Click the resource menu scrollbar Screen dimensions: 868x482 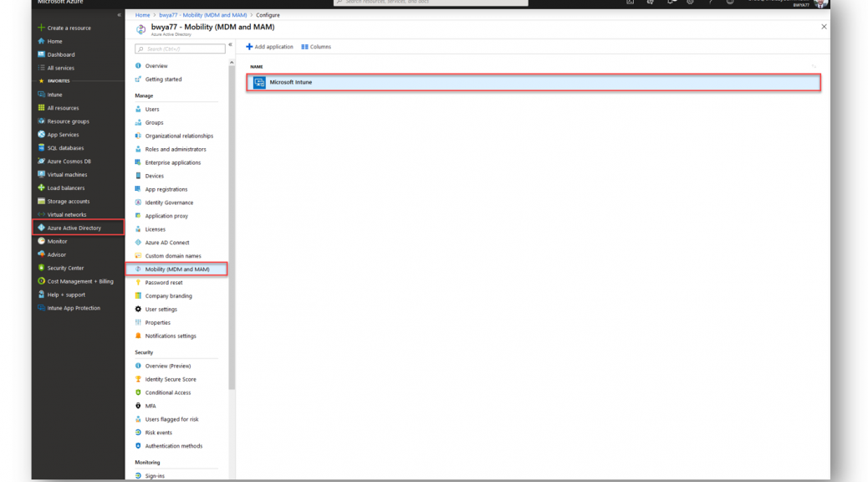(232, 227)
